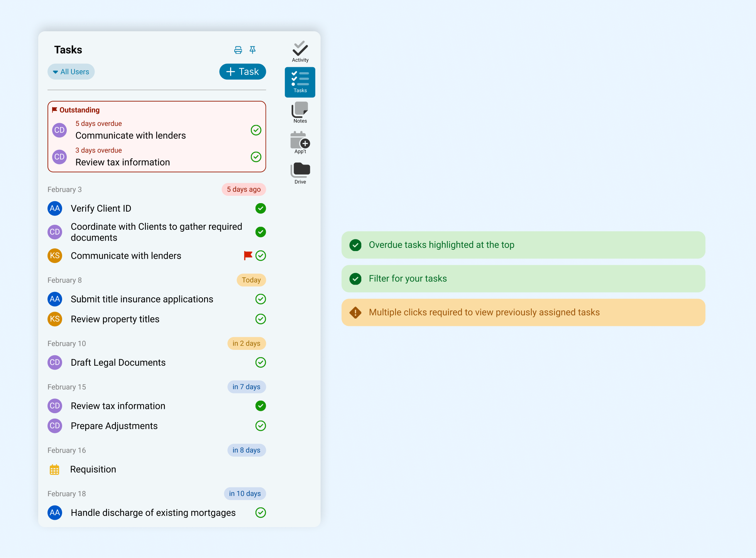Open the Handle discharge of existing mortgages task
The image size is (756, 558).
153,513
